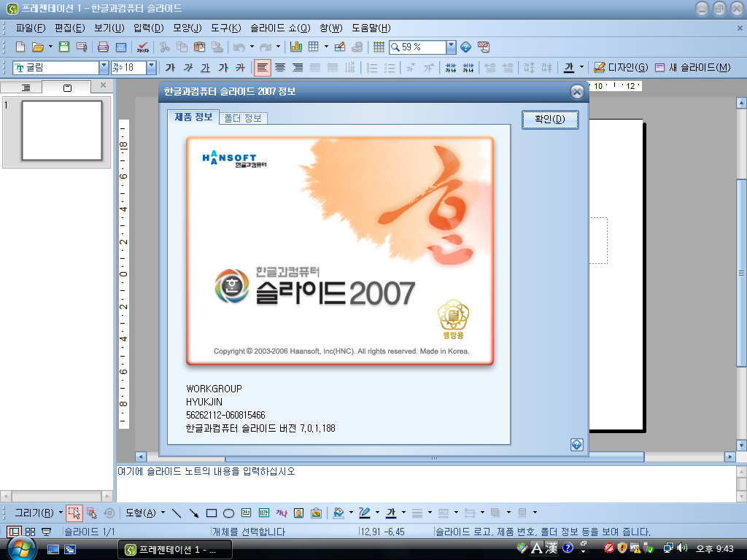Toggle bold text formatting

[x=170, y=68]
